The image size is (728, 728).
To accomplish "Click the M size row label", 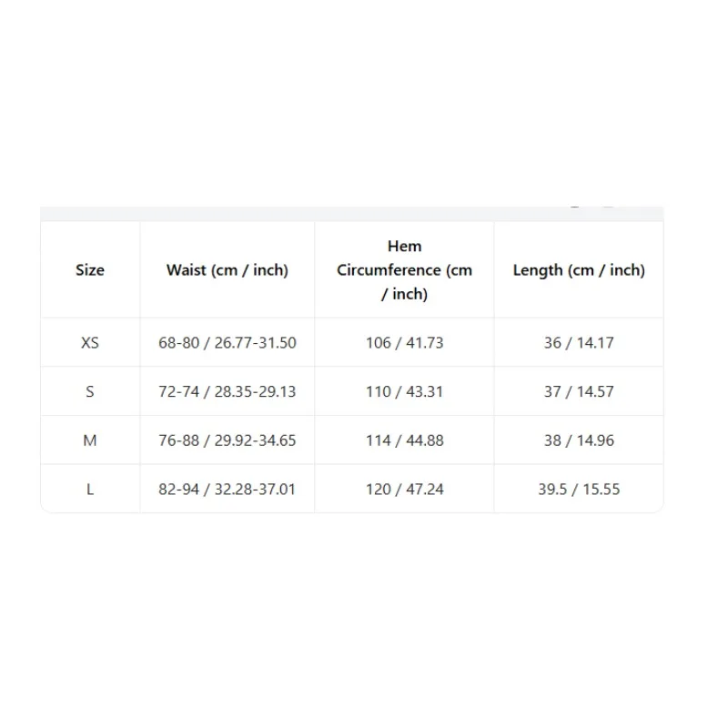I will pos(90,440).
